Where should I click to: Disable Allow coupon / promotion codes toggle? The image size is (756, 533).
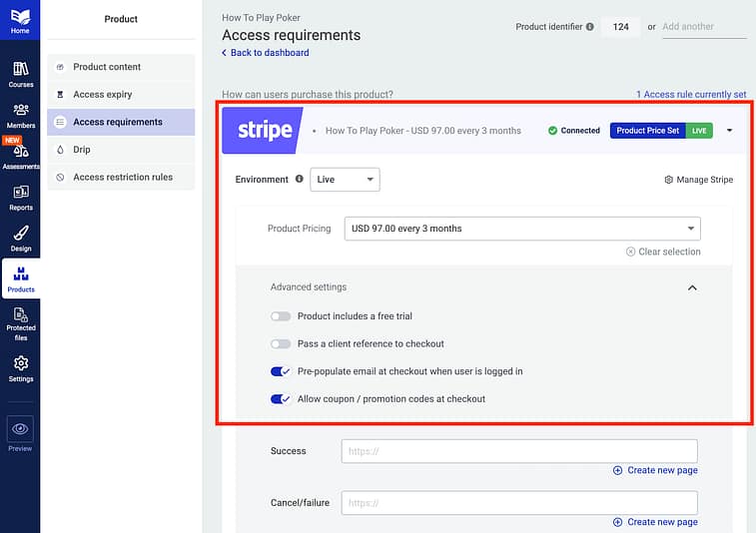[280, 399]
